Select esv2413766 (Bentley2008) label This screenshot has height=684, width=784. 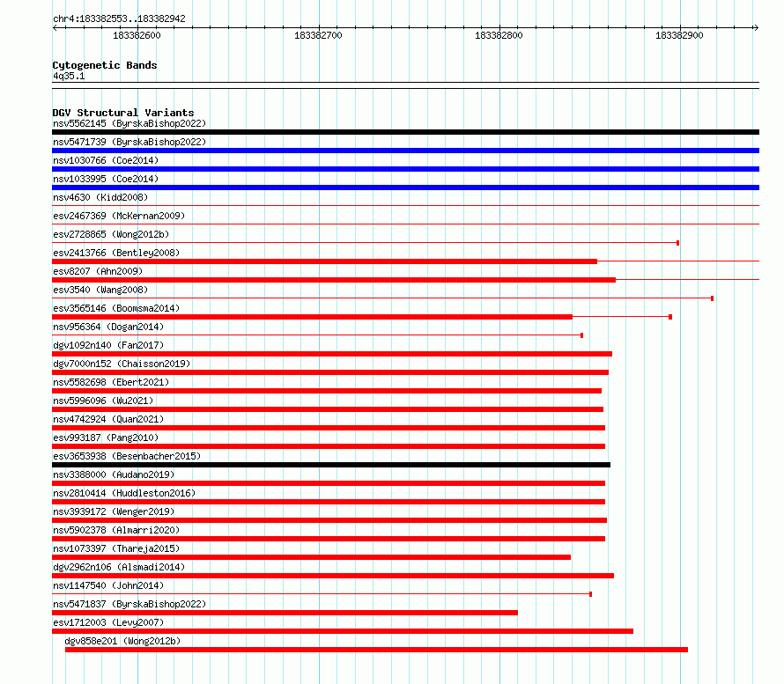tap(116, 253)
